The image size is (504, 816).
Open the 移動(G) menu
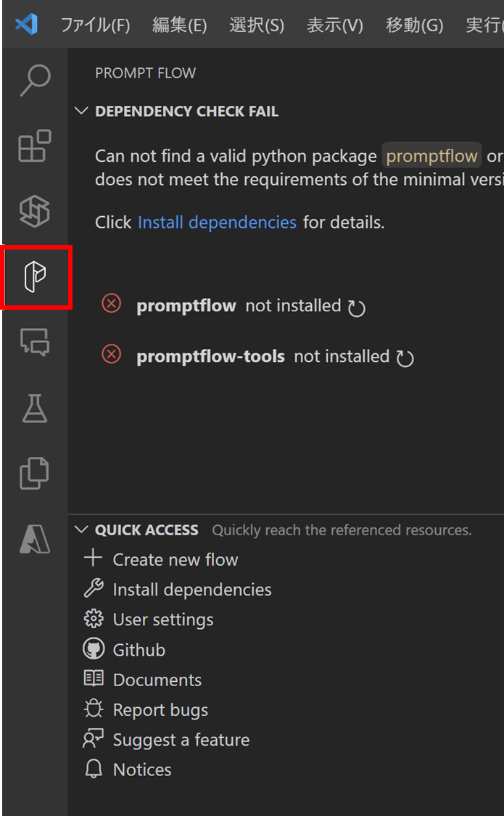click(x=415, y=25)
